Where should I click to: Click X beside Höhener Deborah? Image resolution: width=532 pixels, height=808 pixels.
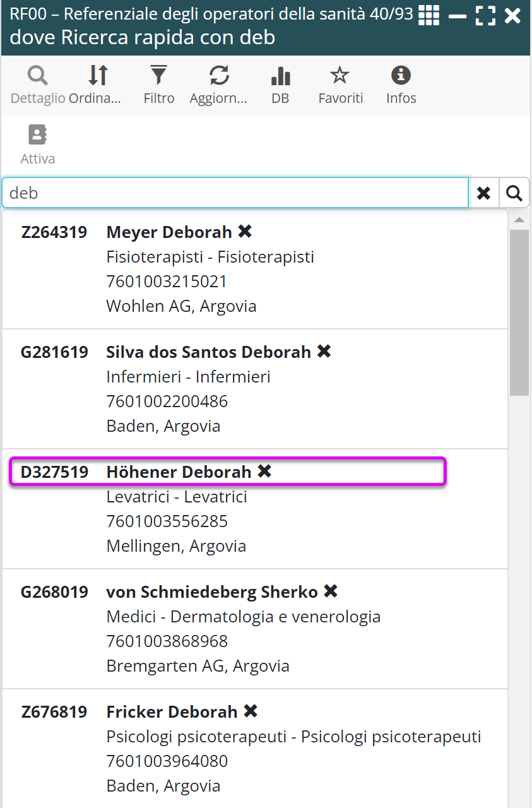(264, 472)
